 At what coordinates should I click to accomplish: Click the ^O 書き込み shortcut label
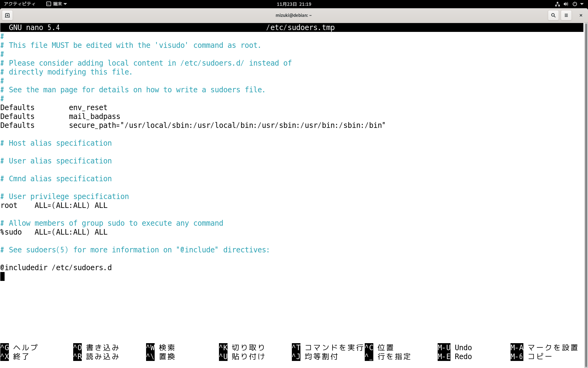click(x=96, y=347)
